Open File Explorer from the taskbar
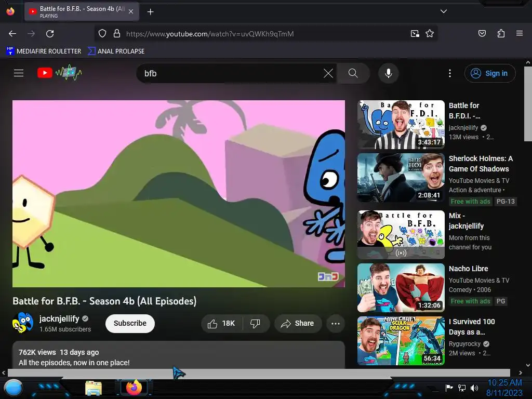The height and width of the screenshot is (399, 532). [x=94, y=388]
